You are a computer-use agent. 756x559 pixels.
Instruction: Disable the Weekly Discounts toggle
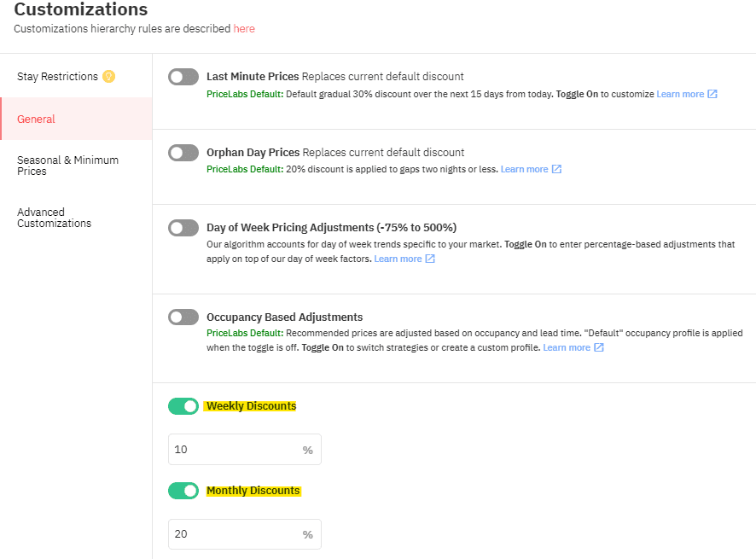click(x=183, y=406)
